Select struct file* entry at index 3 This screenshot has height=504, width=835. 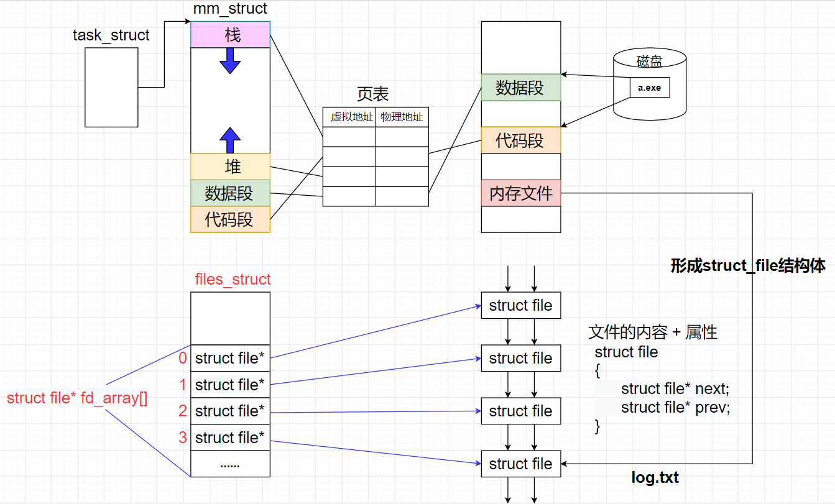230,438
